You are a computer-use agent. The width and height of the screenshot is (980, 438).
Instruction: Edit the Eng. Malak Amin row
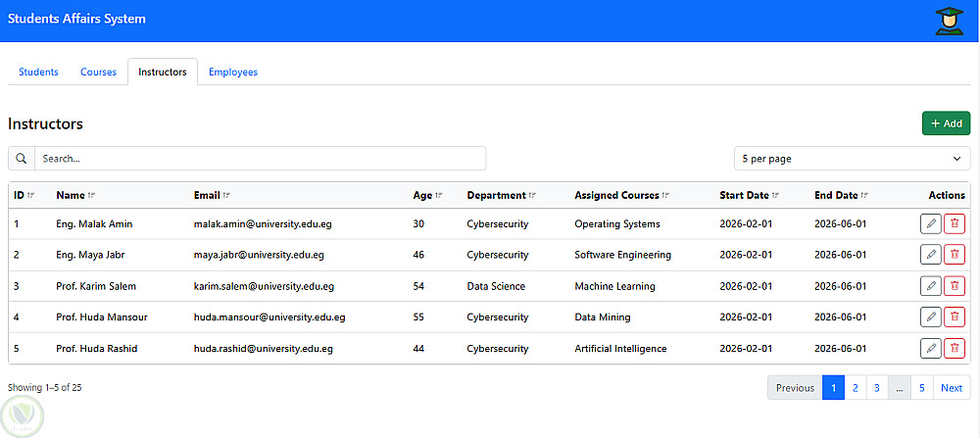pyautogui.click(x=930, y=223)
